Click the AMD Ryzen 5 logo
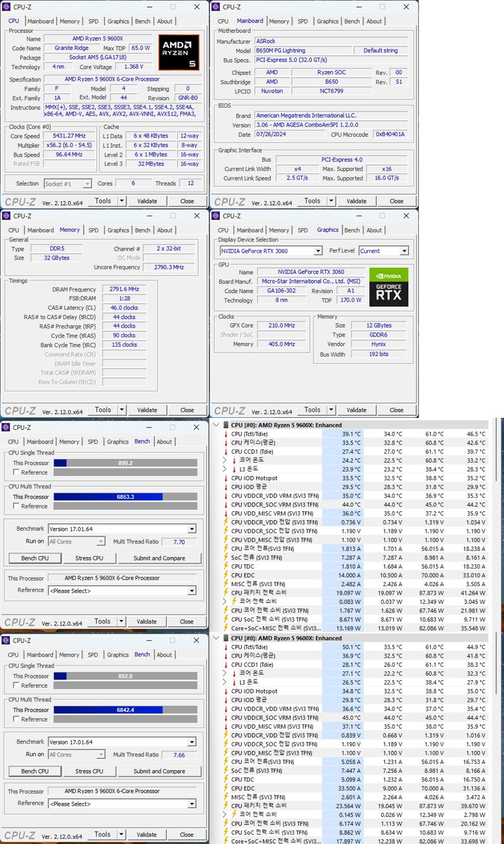The height and width of the screenshot is (844, 504). pyautogui.click(x=178, y=52)
